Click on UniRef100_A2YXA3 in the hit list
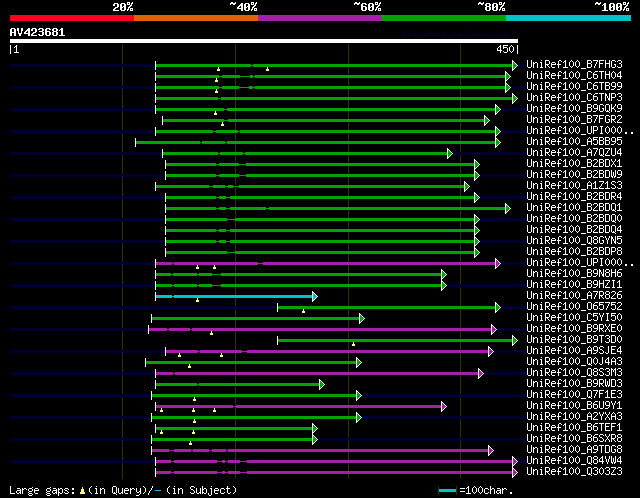The width and height of the screenshot is (640, 498). pos(574,417)
